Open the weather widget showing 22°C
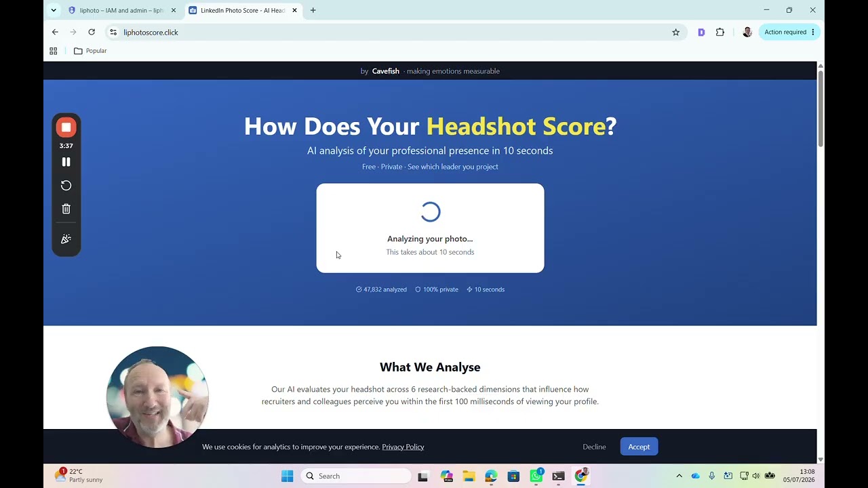868x488 pixels. [79, 476]
